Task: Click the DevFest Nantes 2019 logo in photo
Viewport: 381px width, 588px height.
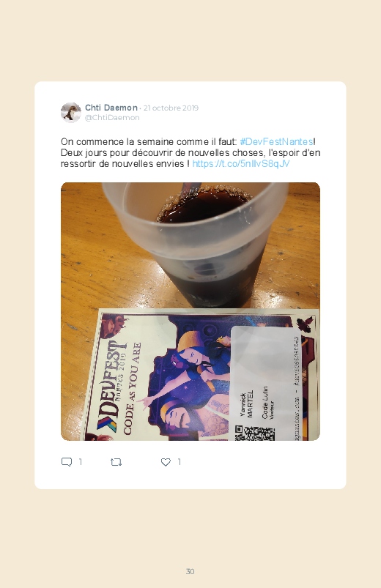Action: click(x=111, y=386)
